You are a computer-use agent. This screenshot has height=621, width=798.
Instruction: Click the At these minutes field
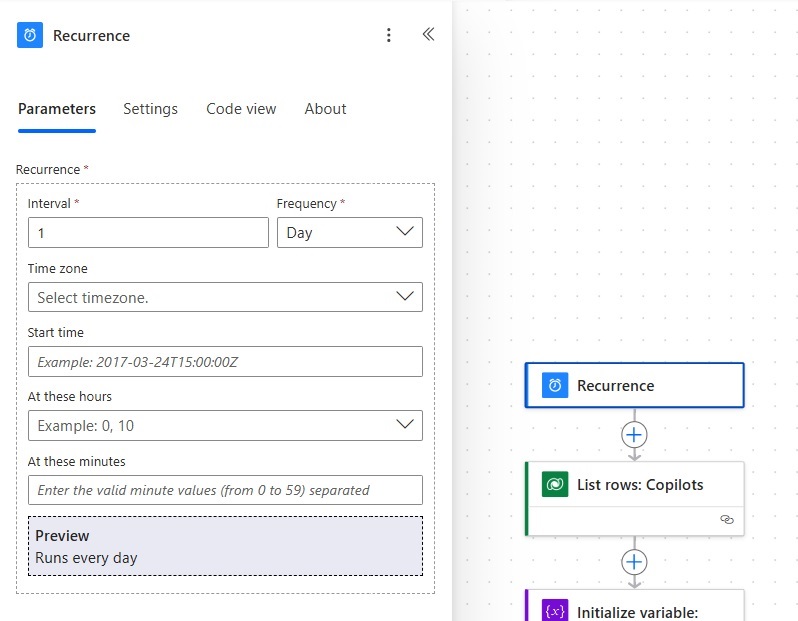[225, 490]
